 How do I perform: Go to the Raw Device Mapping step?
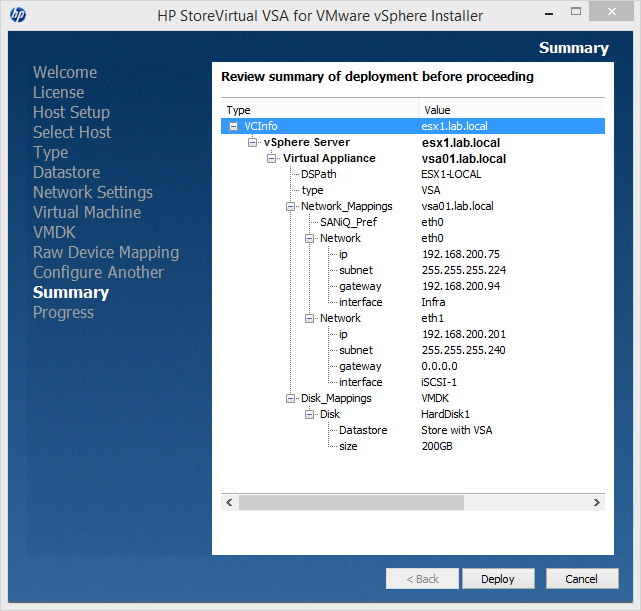[x=106, y=253]
